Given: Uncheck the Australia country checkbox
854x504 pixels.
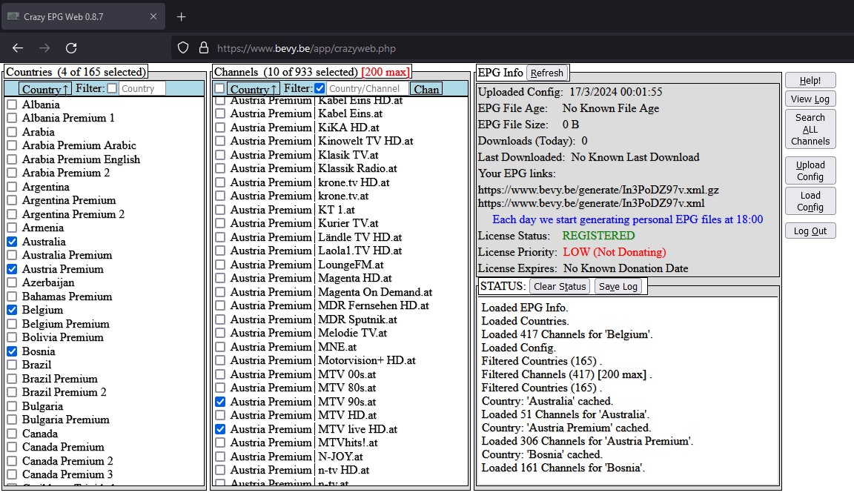Looking at the screenshot, I should tap(12, 242).
